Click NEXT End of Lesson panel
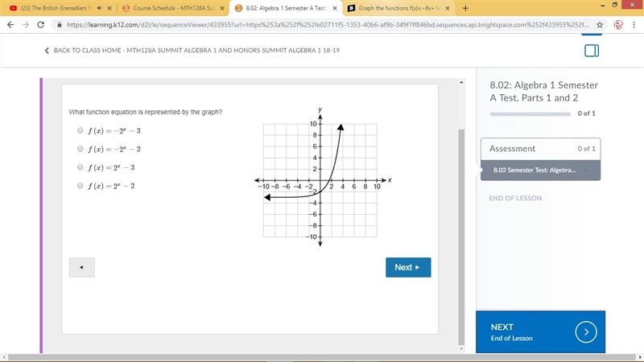 tap(540, 331)
